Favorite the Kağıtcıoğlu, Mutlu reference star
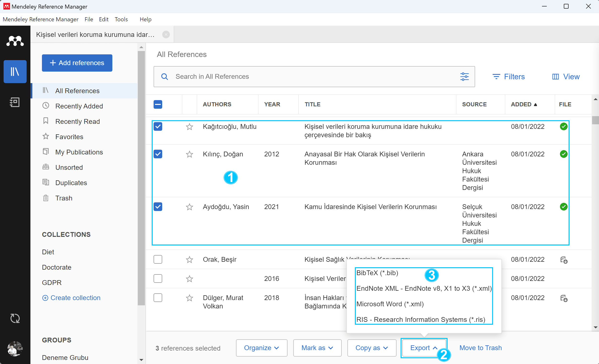 tap(189, 127)
